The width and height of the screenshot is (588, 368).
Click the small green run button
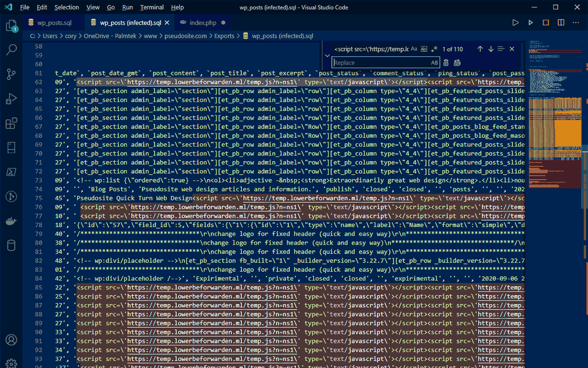(530, 23)
